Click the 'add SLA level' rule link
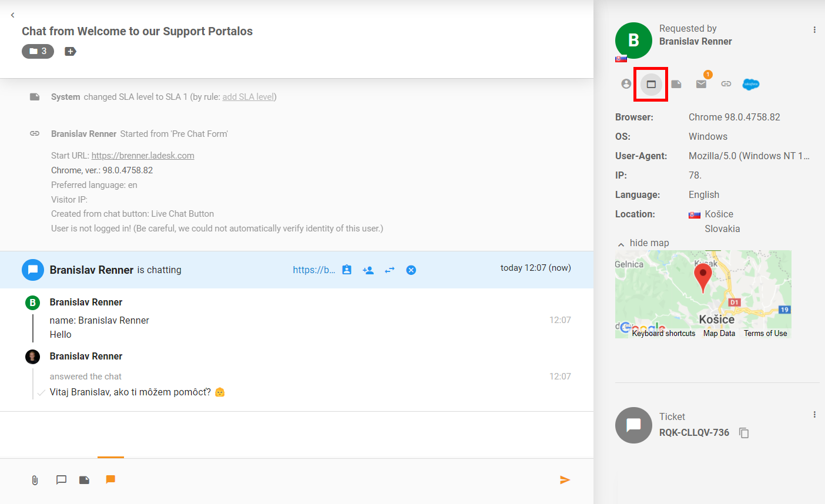The height and width of the screenshot is (504, 825). point(248,97)
